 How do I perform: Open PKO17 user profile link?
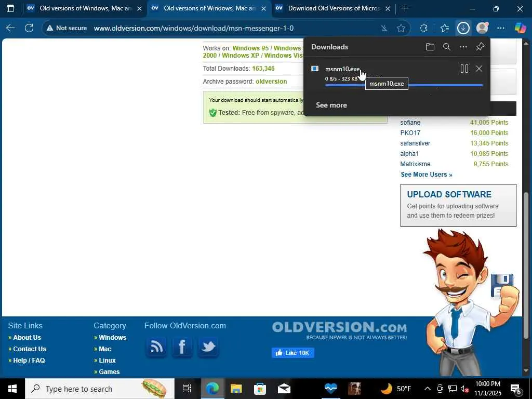(x=410, y=133)
